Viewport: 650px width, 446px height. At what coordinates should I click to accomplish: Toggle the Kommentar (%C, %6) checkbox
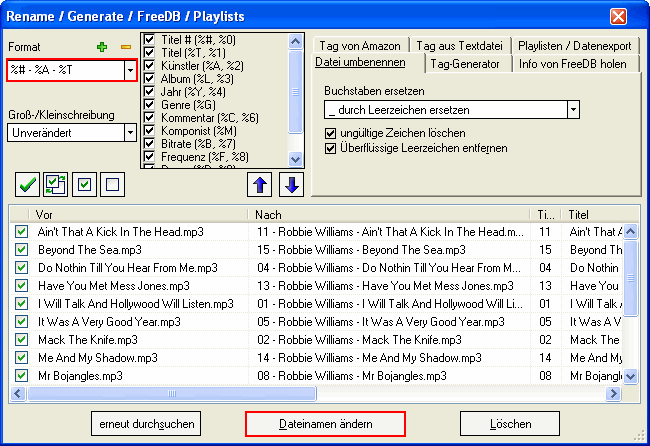click(149, 118)
